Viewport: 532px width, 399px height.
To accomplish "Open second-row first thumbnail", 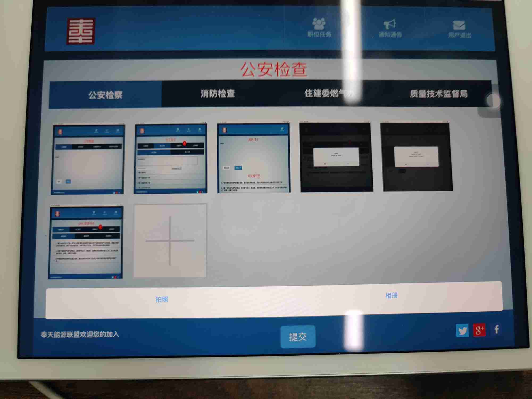I will click(86, 242).
